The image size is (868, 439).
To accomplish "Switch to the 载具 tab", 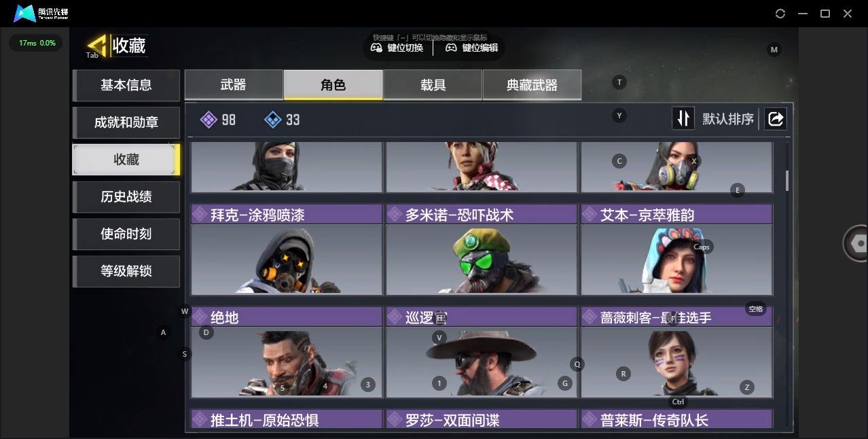I will point(433,85).
